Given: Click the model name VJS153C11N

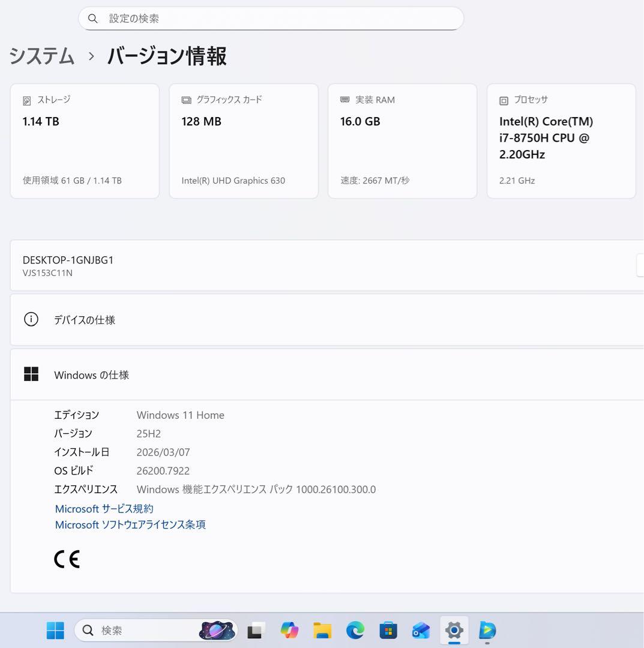Looking at the screenshot, I should [x=47, y=273].
